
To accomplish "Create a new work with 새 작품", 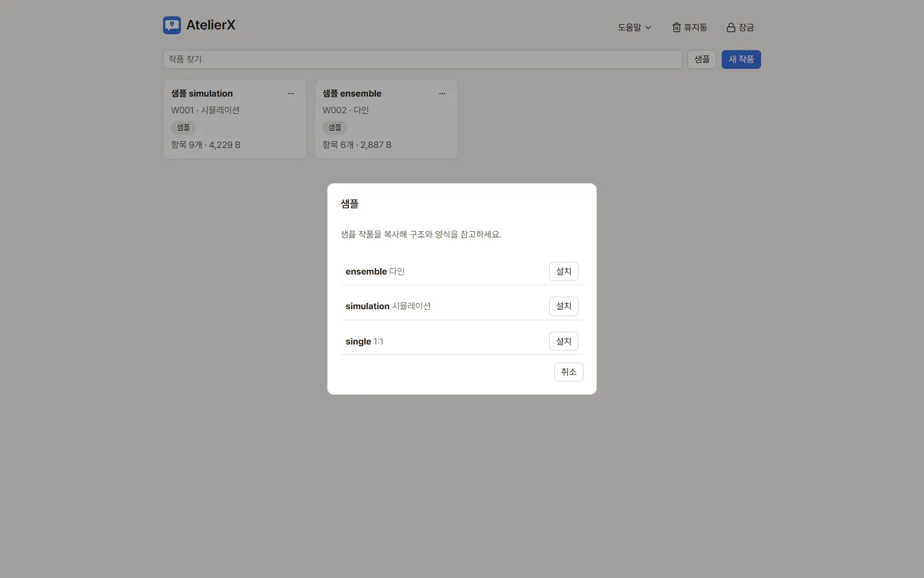I will pos(741,60).
